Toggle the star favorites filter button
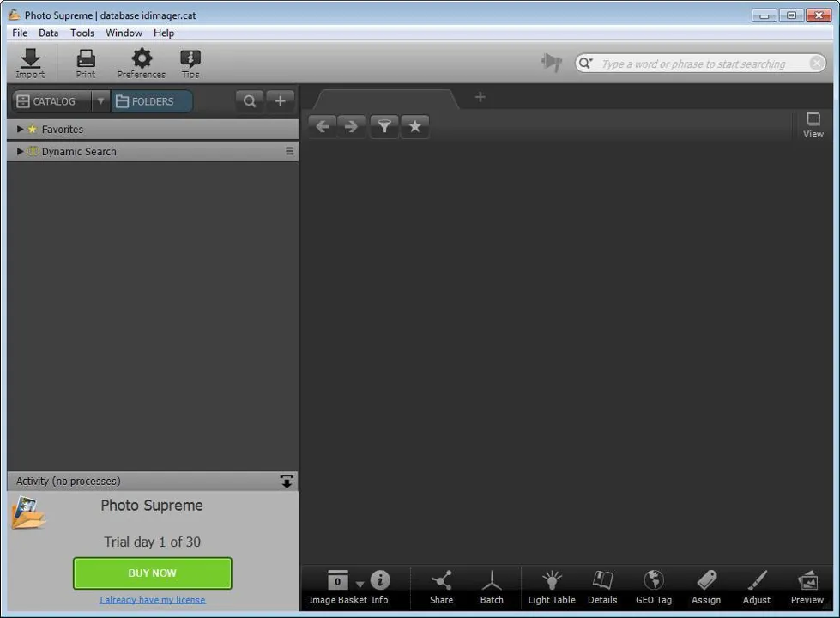This screenshot has width=840, height=618. [414, 126]
